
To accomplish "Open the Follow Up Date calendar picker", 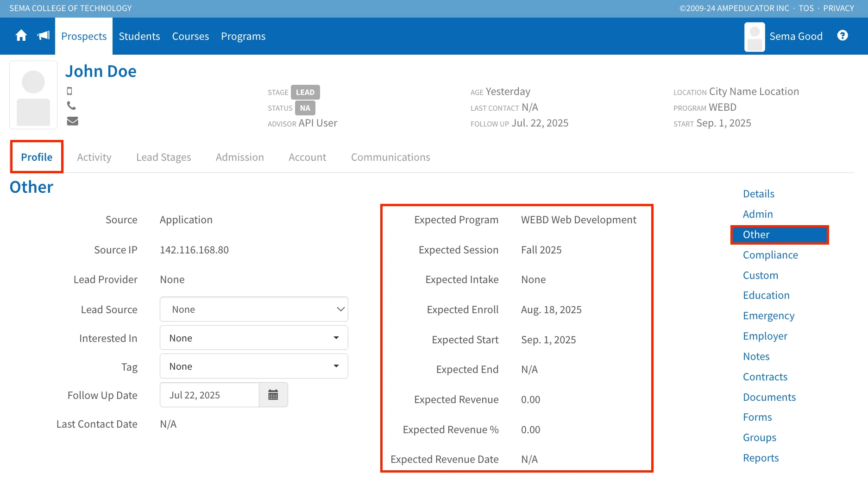I will tap(273, 395).
